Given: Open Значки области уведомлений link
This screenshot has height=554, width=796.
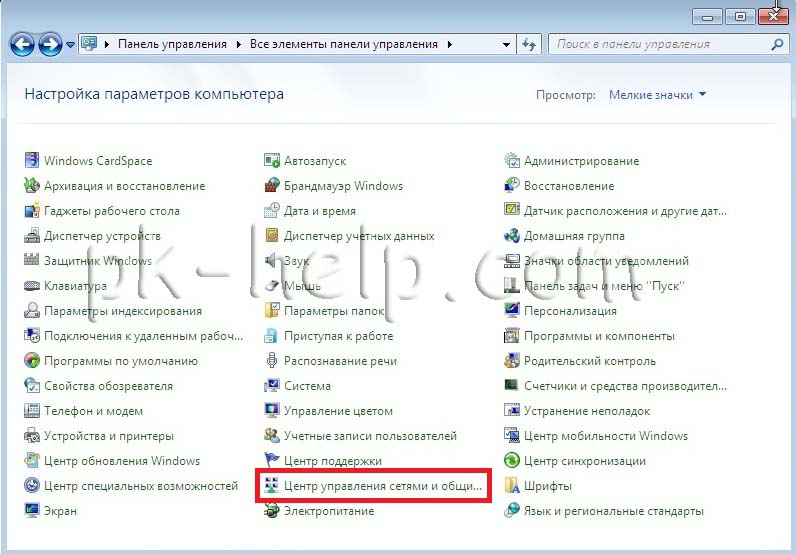Looking at the screenshot, I should [x=606, y=261].
